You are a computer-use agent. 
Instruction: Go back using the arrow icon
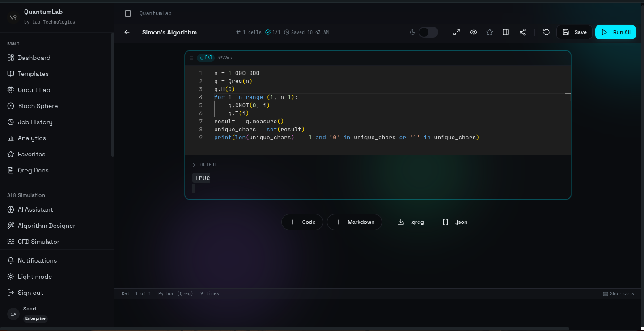click(x=127, y=32)
